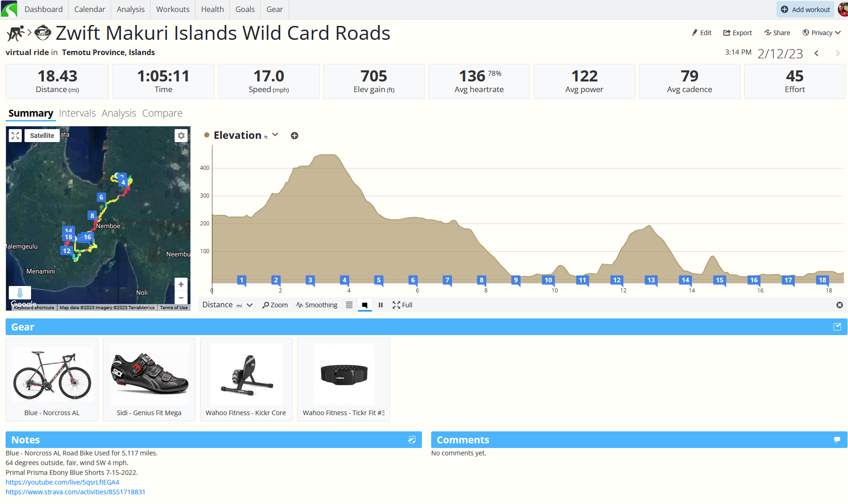This screenshot has height=504, width=848.
Task: Toggle mile marker flags on chart
Action: [x=364, y=305]
